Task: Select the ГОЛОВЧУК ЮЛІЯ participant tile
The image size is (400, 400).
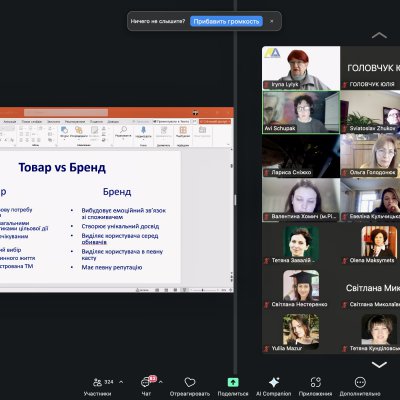Action: [370, 68]
